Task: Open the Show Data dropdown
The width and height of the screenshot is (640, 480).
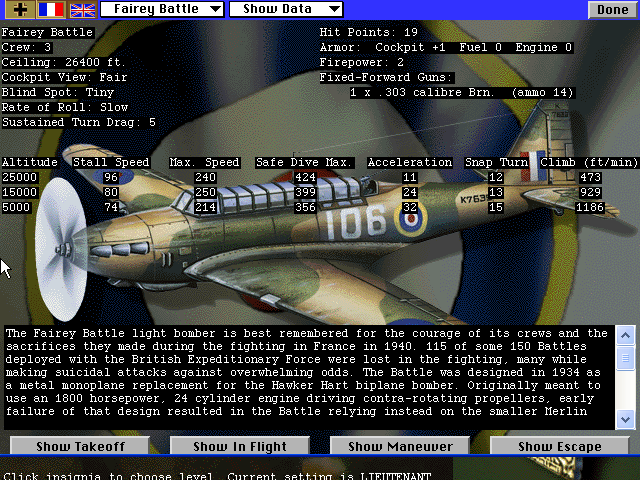Action: [x=286, y=9]
